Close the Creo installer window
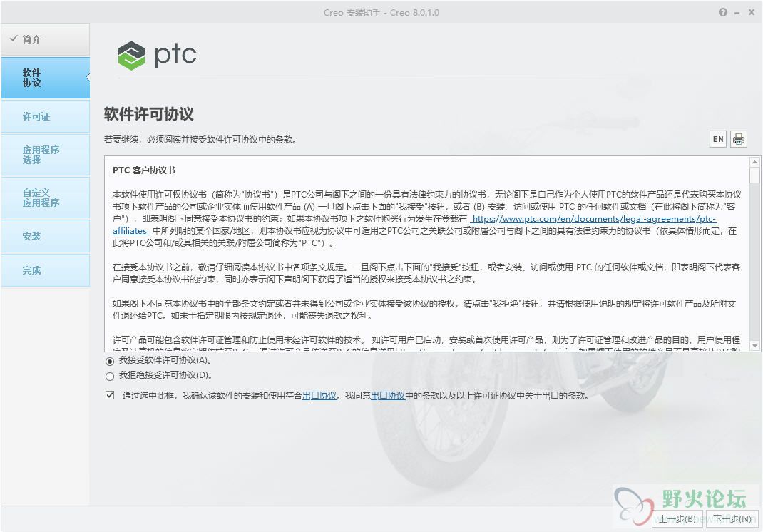Image resolution: width=763 pixels, height=532 pixels. (752, 12)
